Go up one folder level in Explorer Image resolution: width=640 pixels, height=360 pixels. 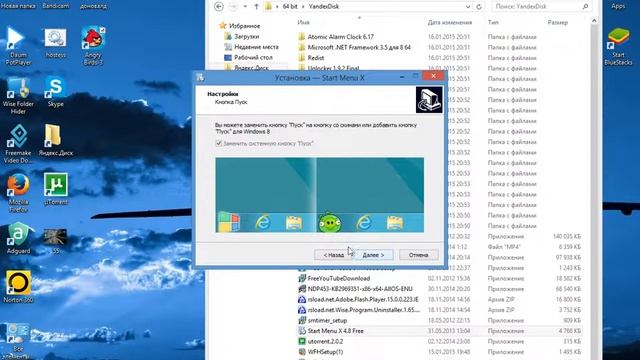(256, 7)
